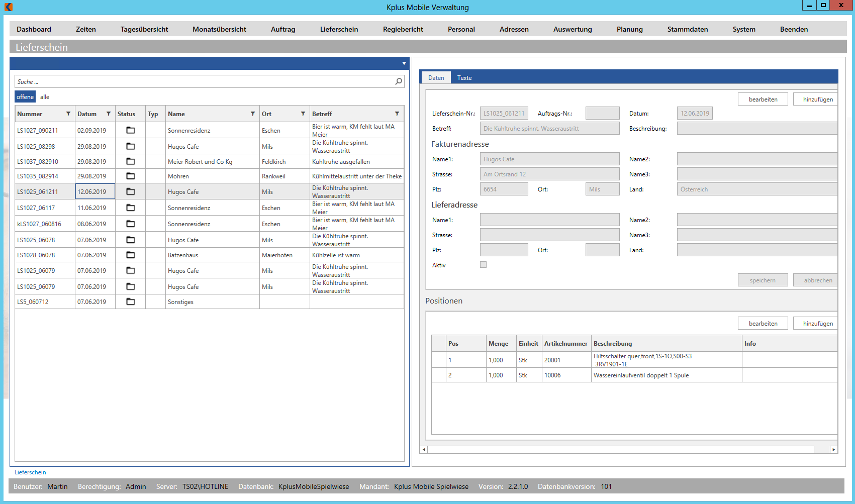Click folder status icon for LS1027_06117
The width and height of the screenshot is (855, 504).
[131, 208]
